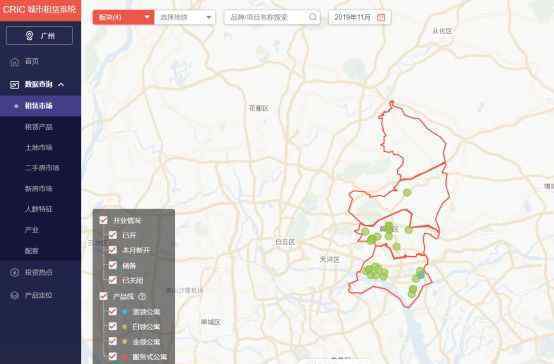Open the 广州 city selector button
554x364 pixels.
pyautogui.click(x=40, y=36)
